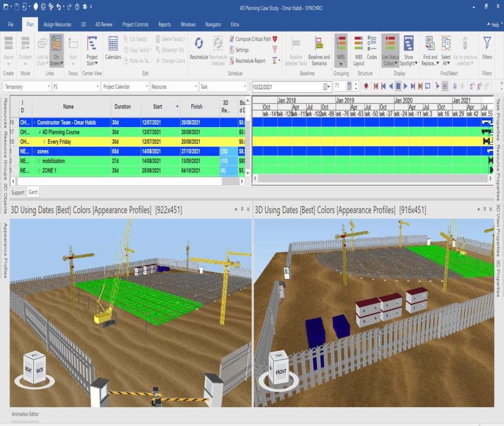
Task: Play animation backward
Action: [x=390, y=86]
